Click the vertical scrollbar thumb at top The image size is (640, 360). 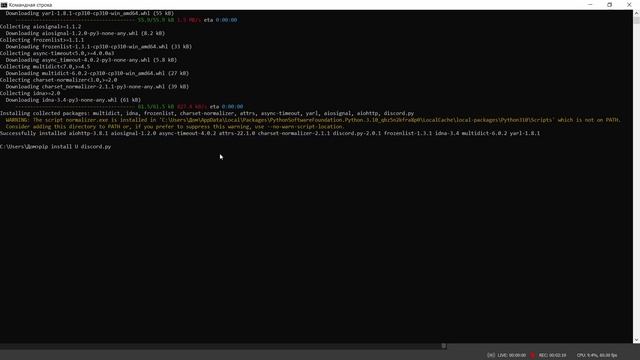636,20
